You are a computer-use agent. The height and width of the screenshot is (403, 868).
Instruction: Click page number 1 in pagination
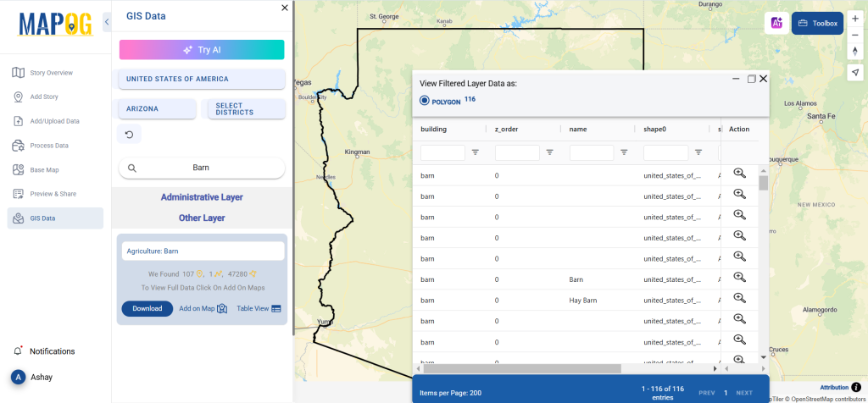tap(726, 393)
